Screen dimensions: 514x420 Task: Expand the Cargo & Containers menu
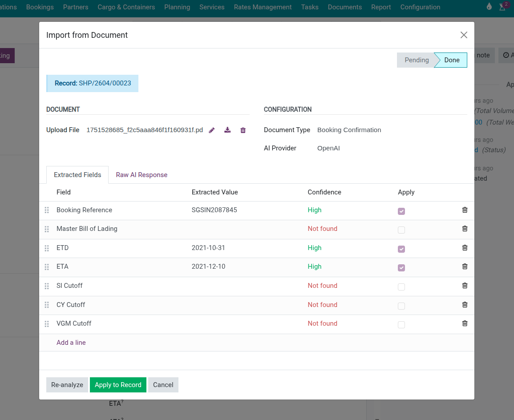click(x=126, y=7)
